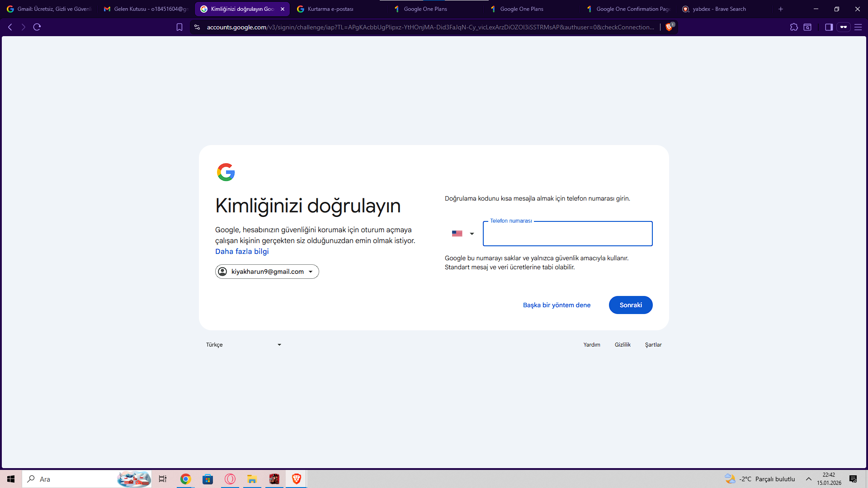Open a new browser tab with plus
868x488 pixels.
781,9
